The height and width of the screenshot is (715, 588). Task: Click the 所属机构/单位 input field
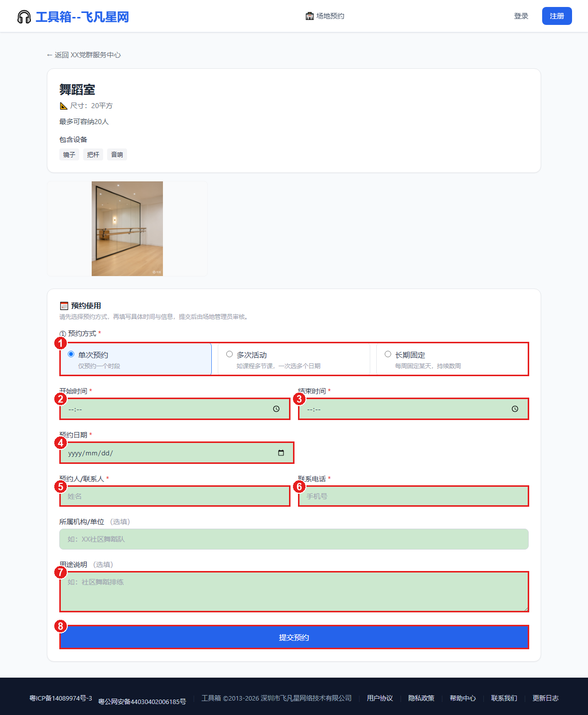294,539
